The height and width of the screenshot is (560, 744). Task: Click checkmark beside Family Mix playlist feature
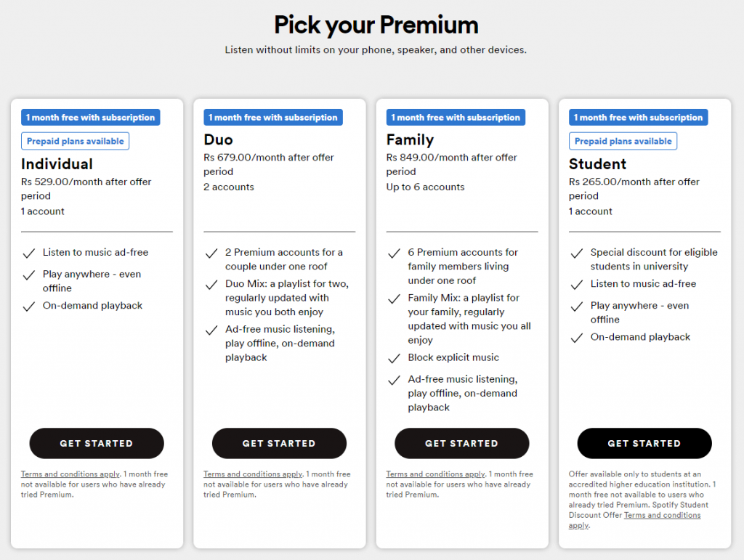pyautogui.click(x=395, y=299)
